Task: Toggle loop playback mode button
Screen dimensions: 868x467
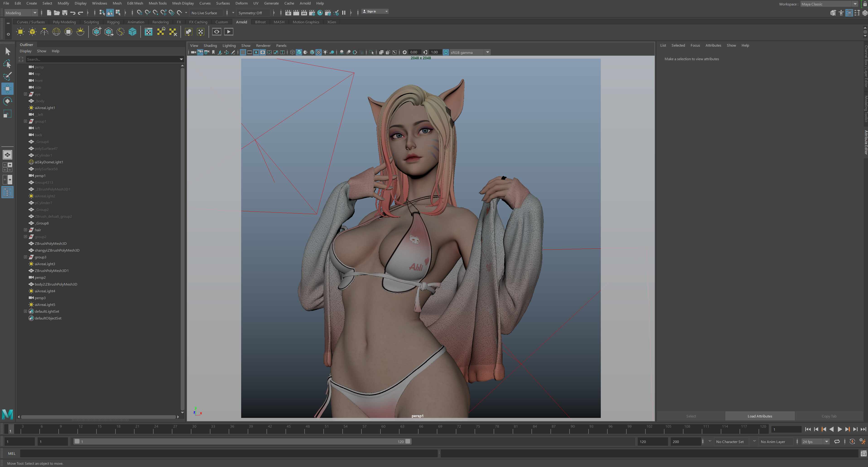Action: coord(837,441)
